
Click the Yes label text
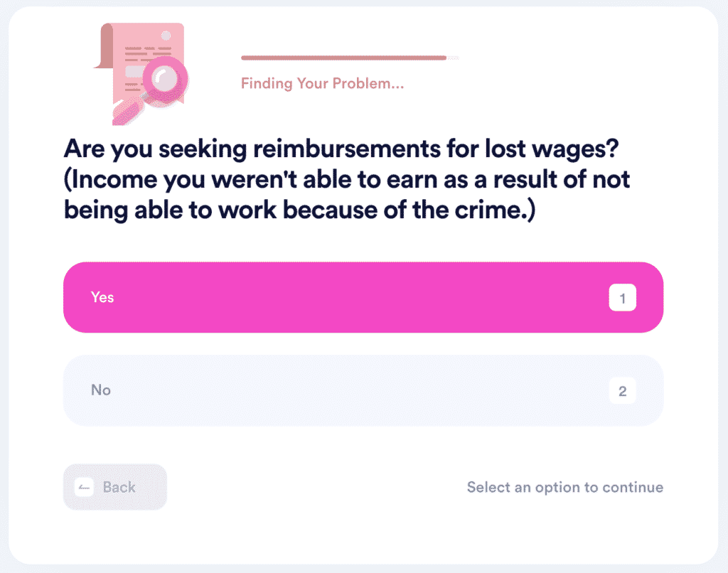102,297
